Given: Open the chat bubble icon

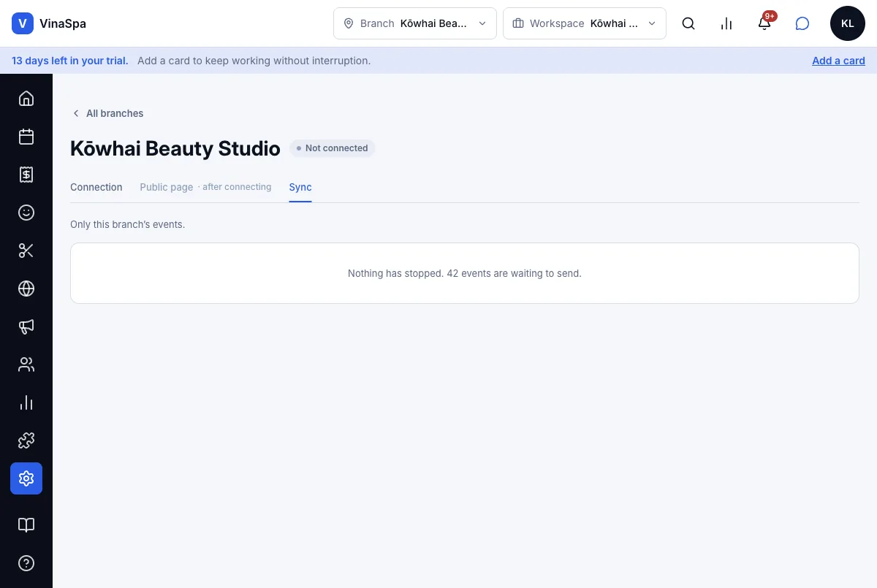Looking at the screenshot, I should pyautogui.click(x=802, y=23).
